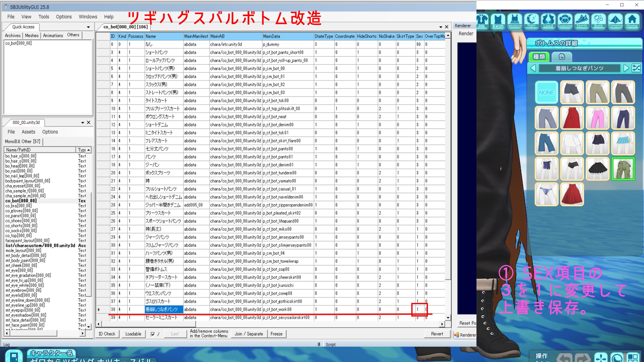The width and height of the screenshot is (644, 362).
Task: Open the co_bot editor tab dropdown arrow
Action: 441,27
